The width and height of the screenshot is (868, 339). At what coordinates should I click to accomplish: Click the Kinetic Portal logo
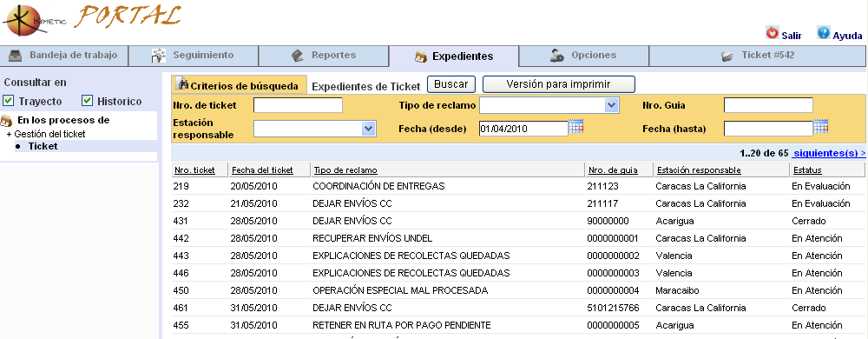(92, 21)
